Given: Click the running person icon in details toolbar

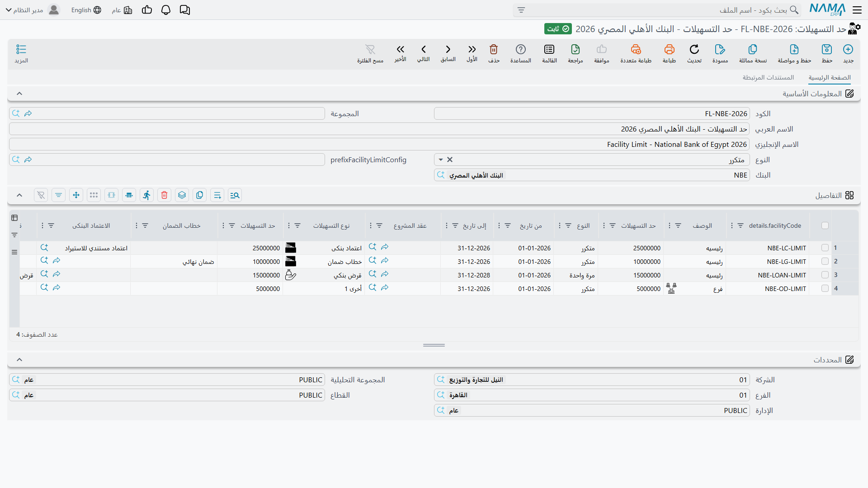Looking at the screenshot, I should (x=147, y=195).
